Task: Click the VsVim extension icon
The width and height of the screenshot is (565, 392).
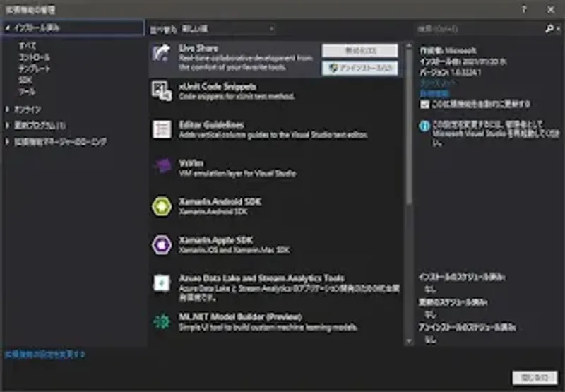Action: (x=162, y=167)
